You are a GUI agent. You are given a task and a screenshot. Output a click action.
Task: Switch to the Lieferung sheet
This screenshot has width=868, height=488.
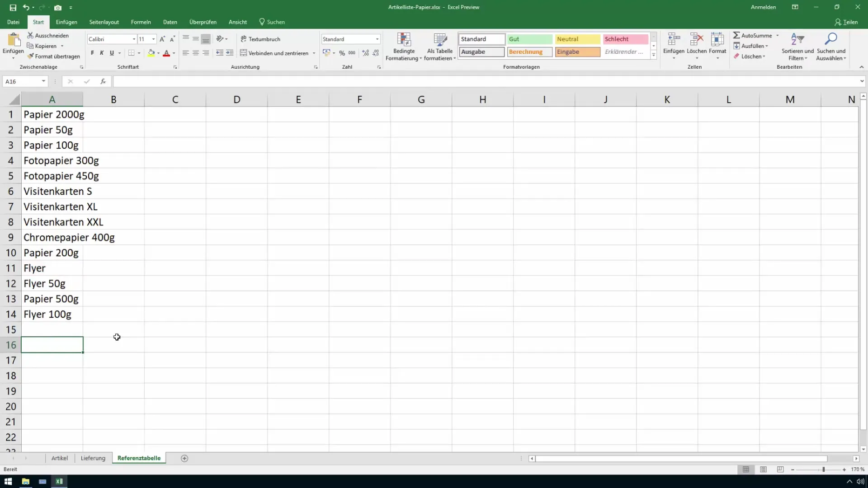pyautogui.click(x=93, y=458)
